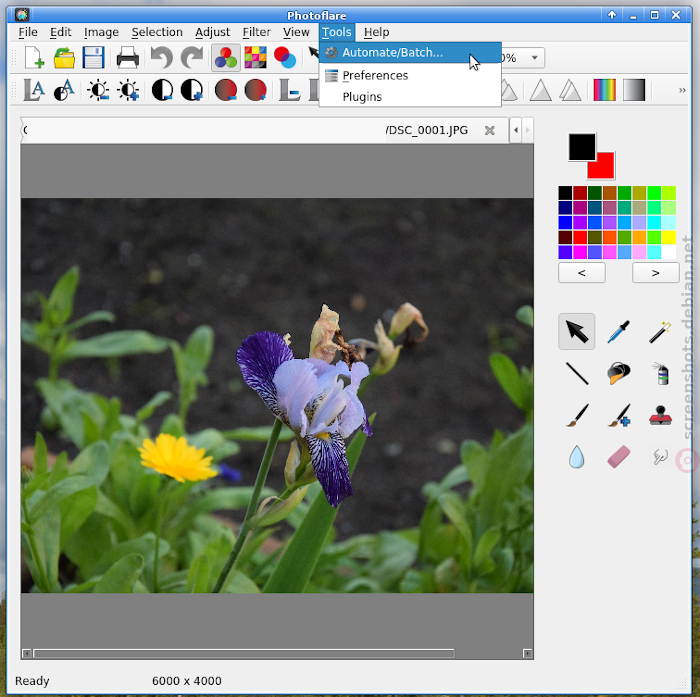Click the text colour circle-A icon
Screen dimensions: 700x697
pos(64,90)
